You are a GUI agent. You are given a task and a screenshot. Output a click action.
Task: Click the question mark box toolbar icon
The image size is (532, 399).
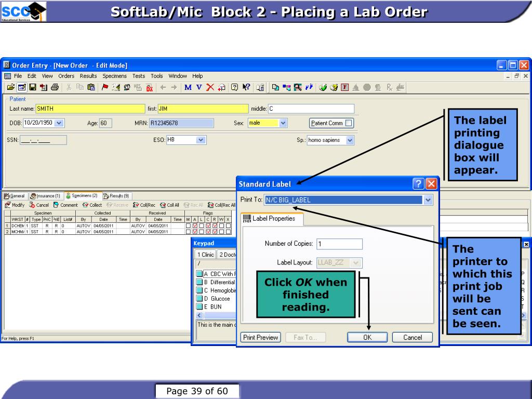pos(234,87)
